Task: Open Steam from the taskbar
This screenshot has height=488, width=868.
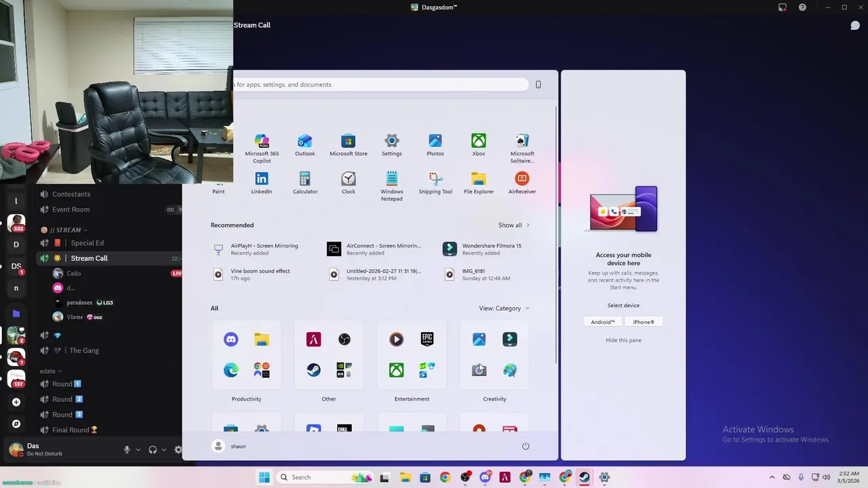Action: pyautogui.click(x=584, y=477)
